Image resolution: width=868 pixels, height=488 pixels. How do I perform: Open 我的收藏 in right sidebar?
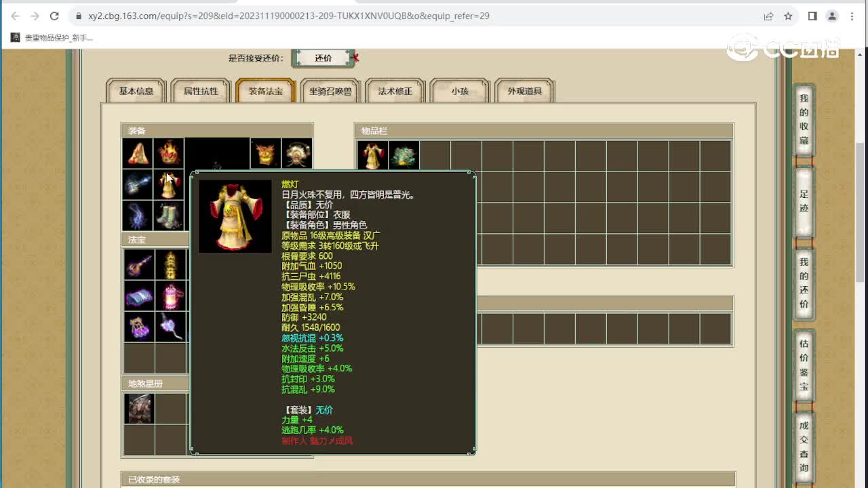click(x=804, y=120)
